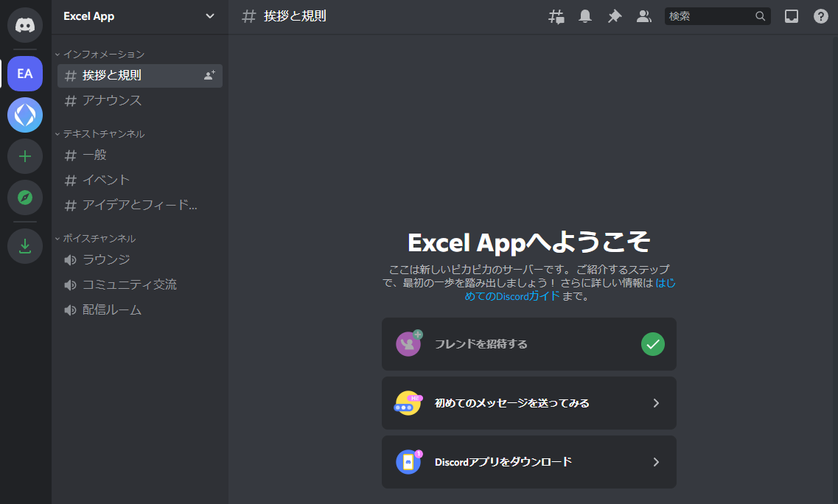Toggle member list icon
The image size is (838, 504).
[644, 16]
